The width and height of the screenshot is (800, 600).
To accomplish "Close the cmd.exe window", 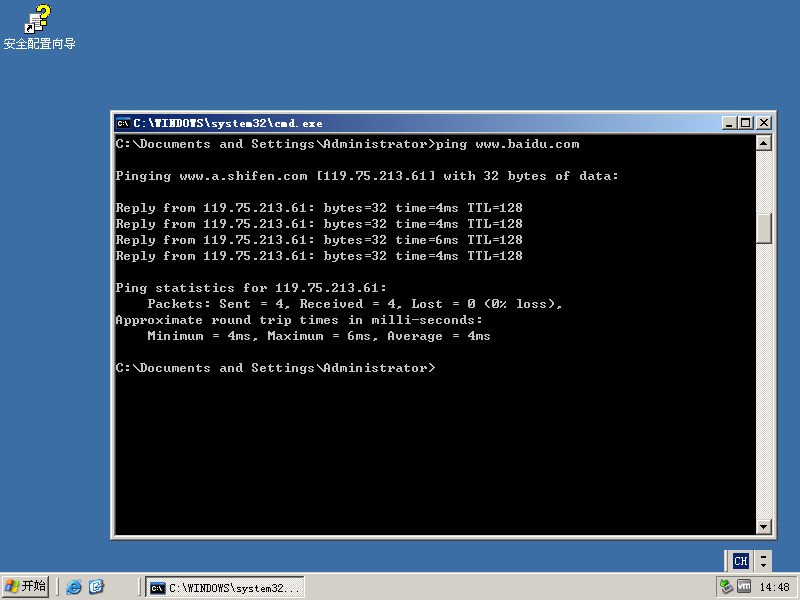I will point(763,122).
